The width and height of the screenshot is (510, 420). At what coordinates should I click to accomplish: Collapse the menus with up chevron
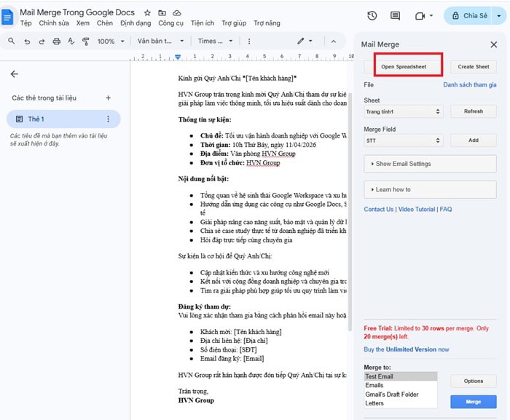tap(334, 41)
